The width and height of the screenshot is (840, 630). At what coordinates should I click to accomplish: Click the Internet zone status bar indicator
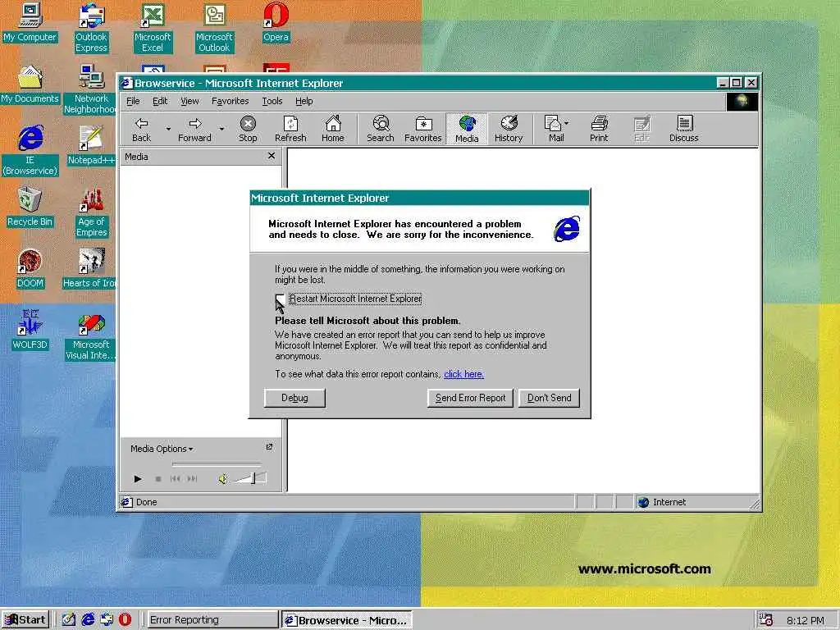pos(662,502)
